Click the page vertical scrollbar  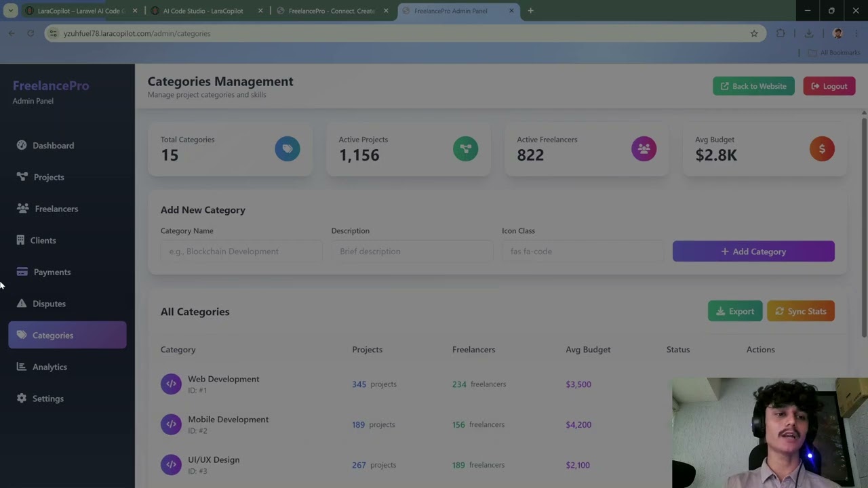[864, 226]
